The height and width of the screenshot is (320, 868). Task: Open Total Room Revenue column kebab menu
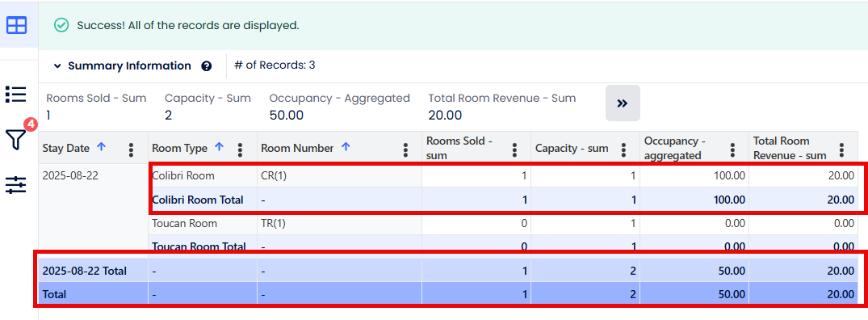[x=842, y=149]
